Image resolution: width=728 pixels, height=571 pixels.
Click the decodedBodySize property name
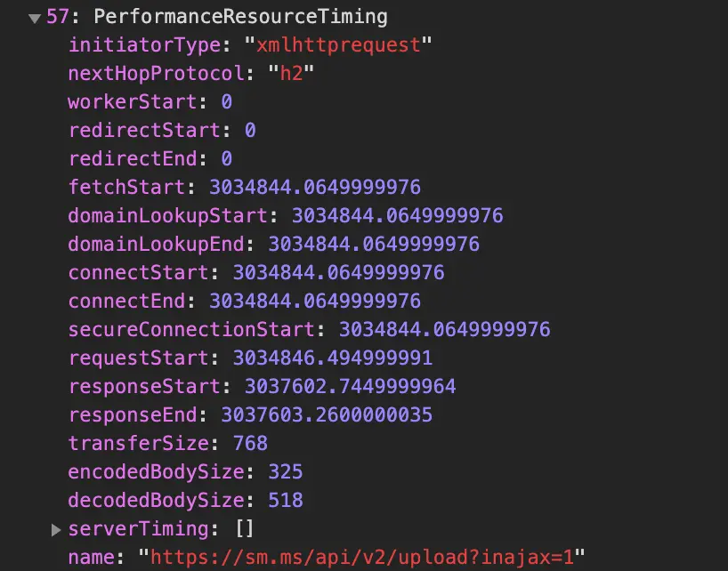156,500
